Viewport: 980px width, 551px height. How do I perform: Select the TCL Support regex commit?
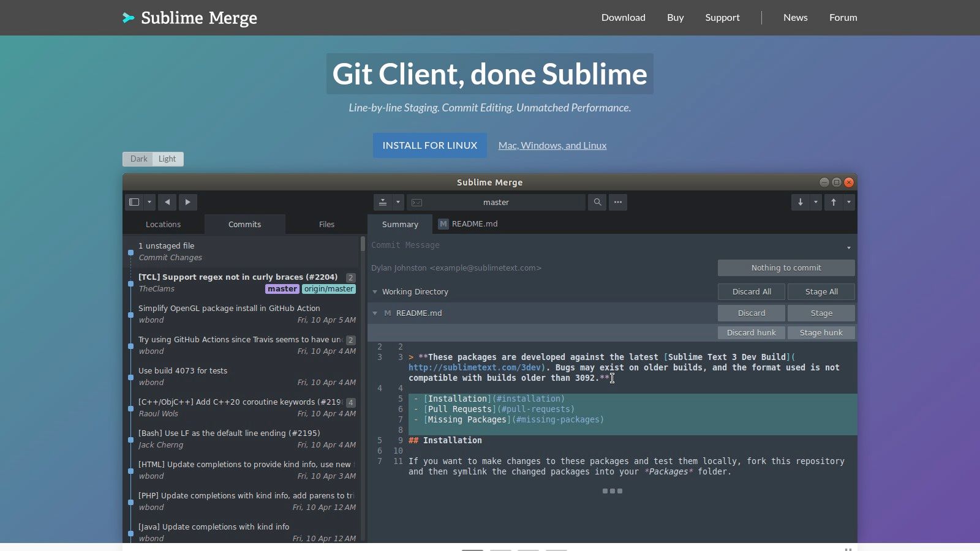tap(242, 283)
